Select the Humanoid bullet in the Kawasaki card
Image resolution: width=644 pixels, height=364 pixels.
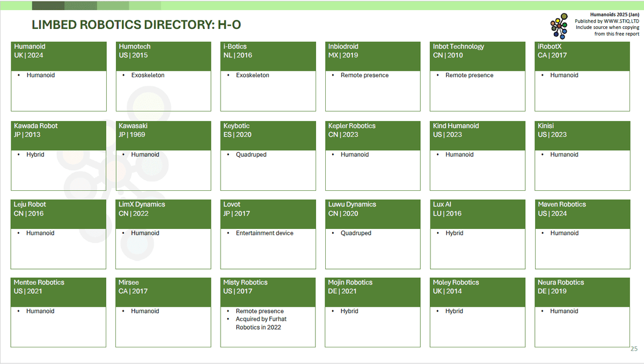coord(145,154)
